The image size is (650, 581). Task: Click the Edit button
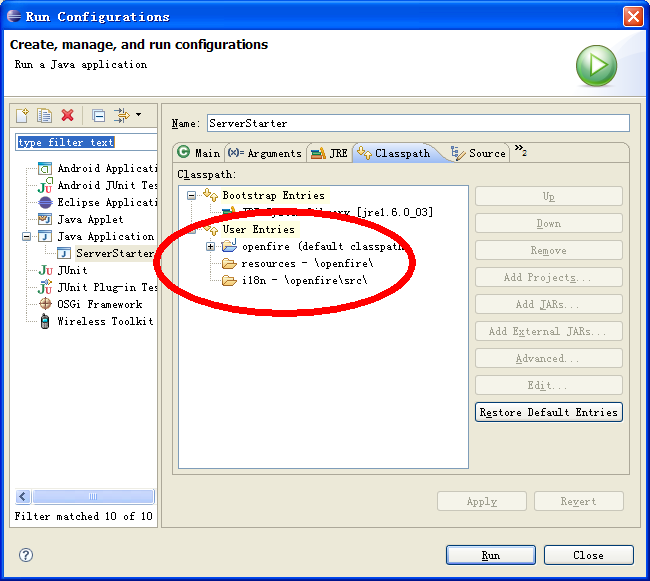pos(549,385)
